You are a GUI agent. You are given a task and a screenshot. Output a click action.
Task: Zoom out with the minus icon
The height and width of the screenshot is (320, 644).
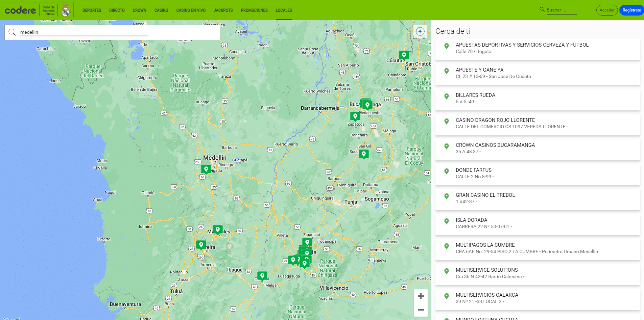(x=421, y=310)
